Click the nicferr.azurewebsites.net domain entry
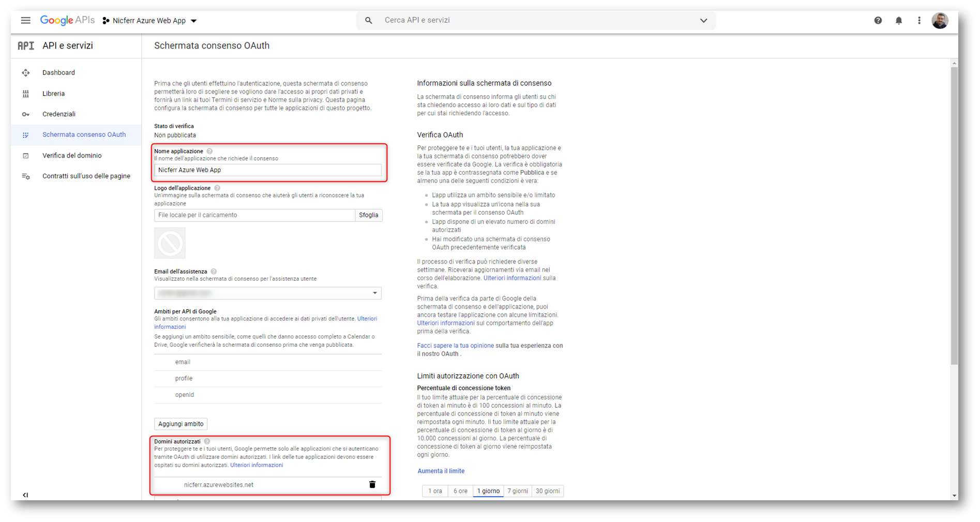Screen dimensions: 980x522 (219, 485)
